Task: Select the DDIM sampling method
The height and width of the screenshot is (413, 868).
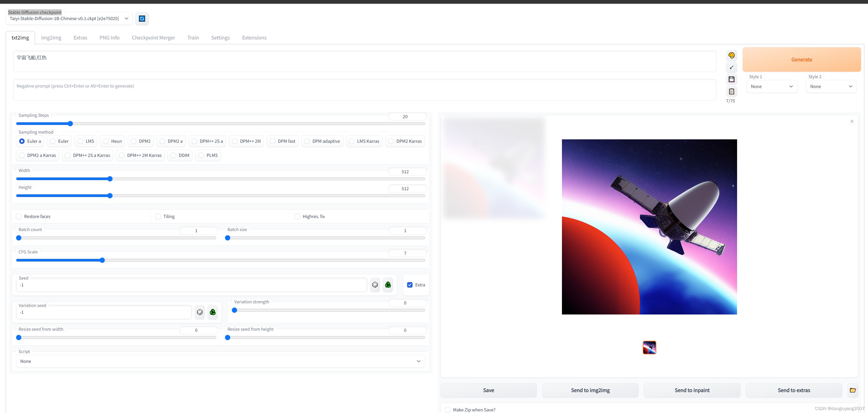Action: 174,155
